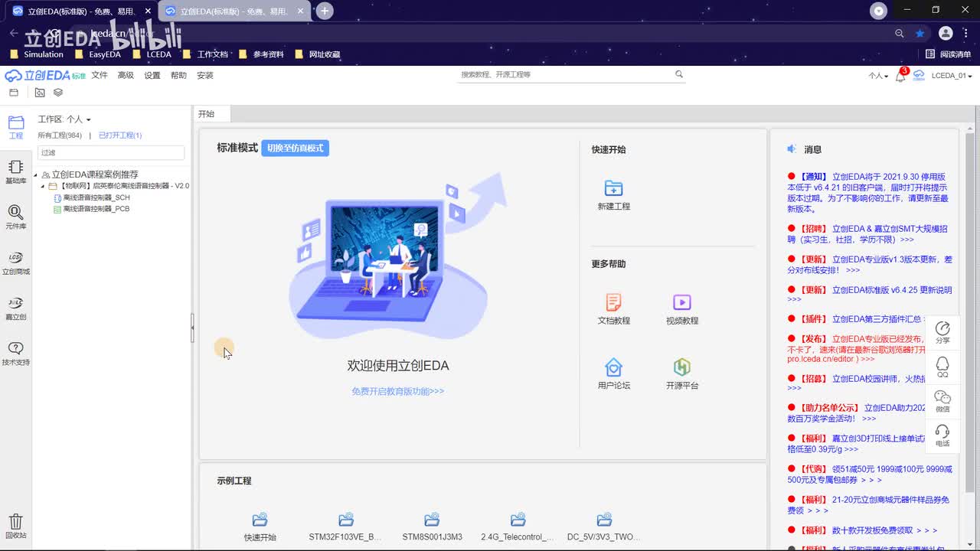Open the 高级 menu
Image resolution: width=980 pixels, height=551 pixels.
126,75
